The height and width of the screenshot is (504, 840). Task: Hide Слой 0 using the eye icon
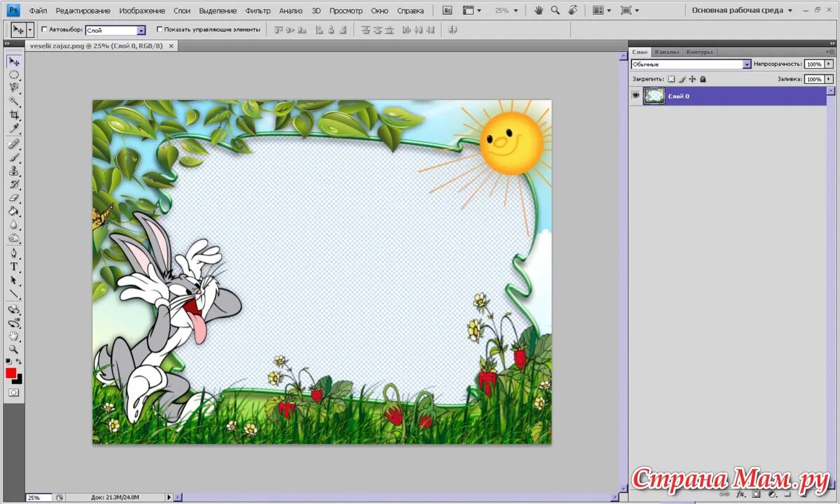click(636, 96)
